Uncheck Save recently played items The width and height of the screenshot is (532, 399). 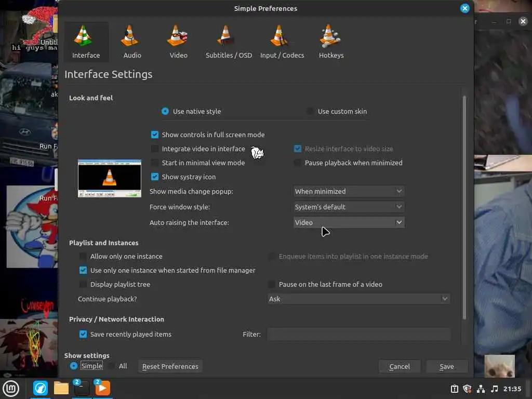(x=83, y=334)
